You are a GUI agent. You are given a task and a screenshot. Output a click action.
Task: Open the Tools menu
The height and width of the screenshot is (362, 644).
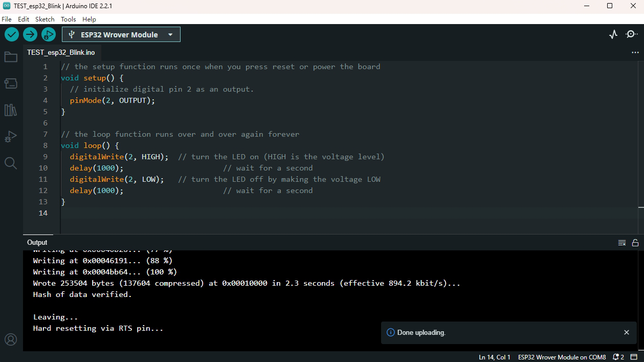[x=69, y=19]
